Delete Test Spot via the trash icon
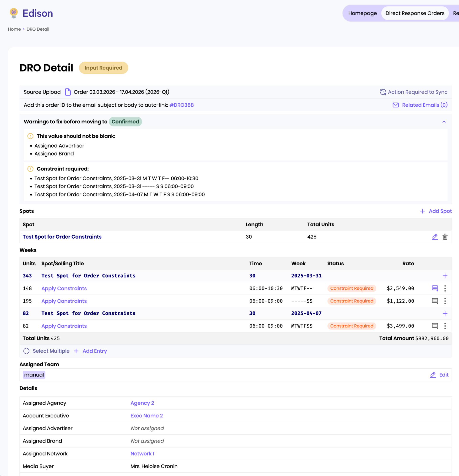459x476 pixels. [x=445, y=237]
